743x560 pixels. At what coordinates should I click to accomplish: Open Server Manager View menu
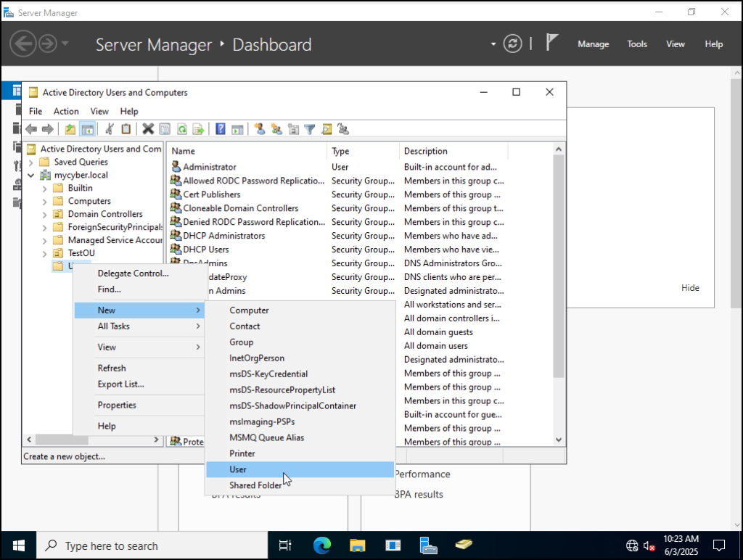676,44
